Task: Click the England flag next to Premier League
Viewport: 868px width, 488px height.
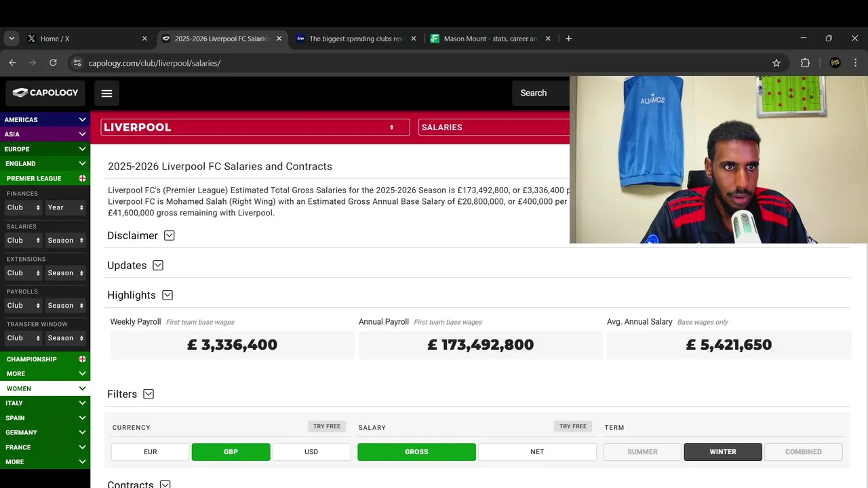Action: [82, 178]
